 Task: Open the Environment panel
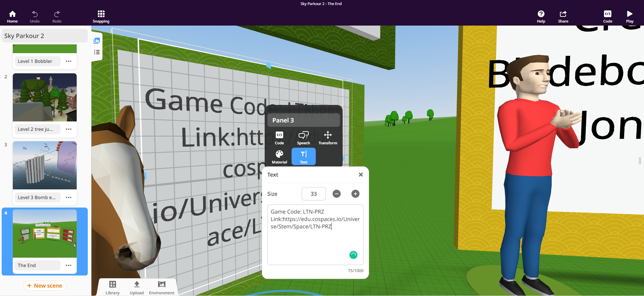(162, 288)
